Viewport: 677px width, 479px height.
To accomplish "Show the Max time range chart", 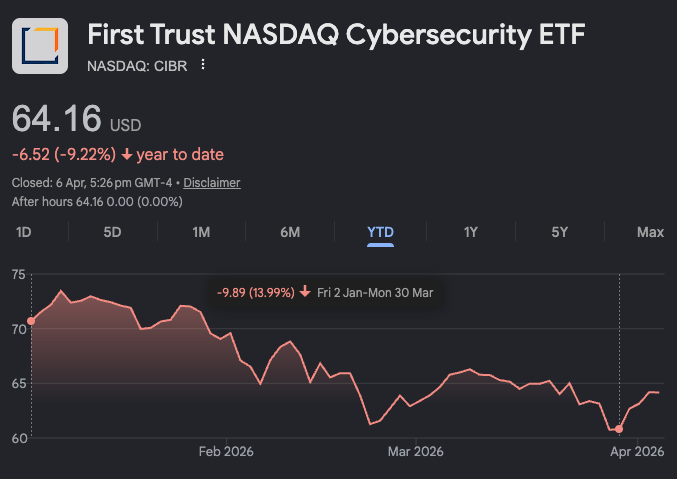I will (650, 232).
